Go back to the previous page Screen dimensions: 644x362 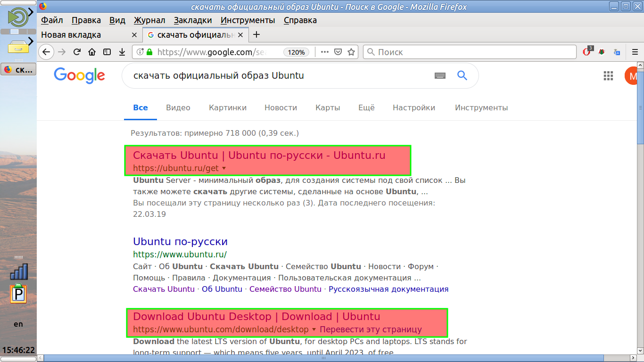[46, 52]
